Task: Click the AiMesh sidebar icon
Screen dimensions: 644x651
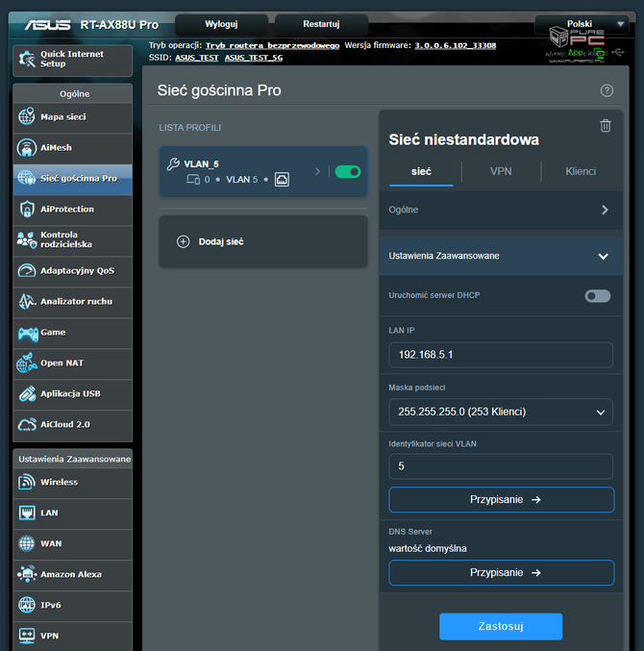Action: [x=26, y=148]
